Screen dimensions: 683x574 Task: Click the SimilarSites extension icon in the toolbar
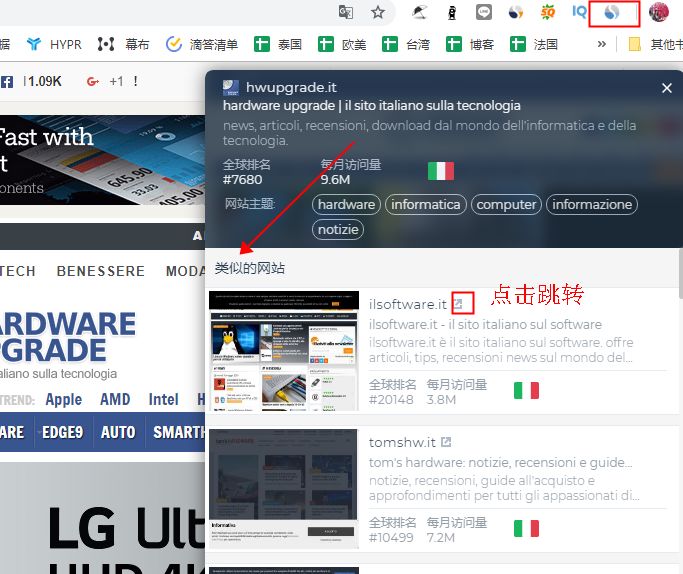tap(612, 13)
